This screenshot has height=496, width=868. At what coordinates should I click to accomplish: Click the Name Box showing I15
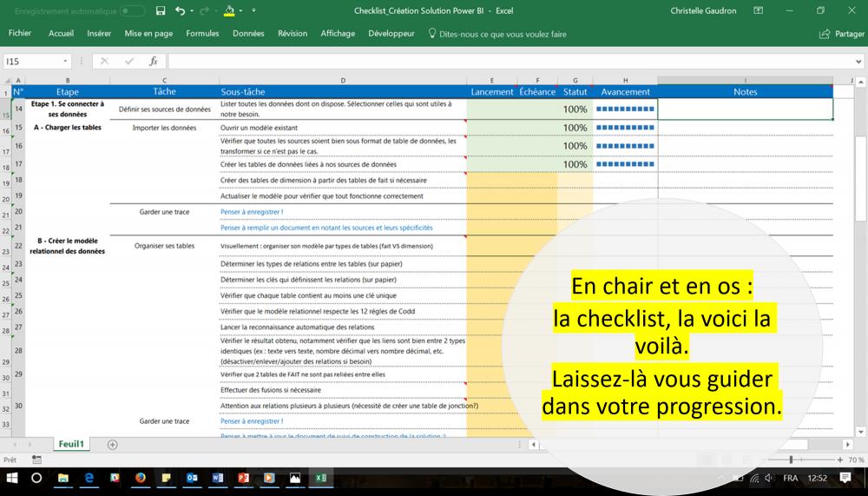32,61
